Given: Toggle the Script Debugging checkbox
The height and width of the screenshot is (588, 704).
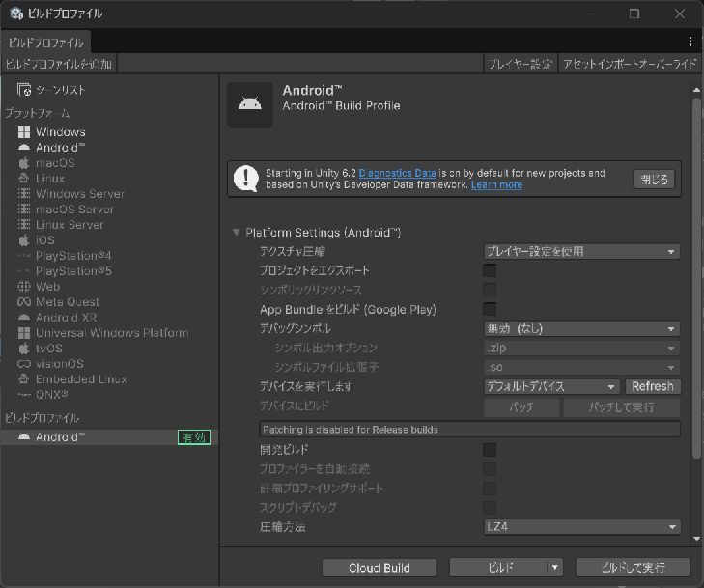Looking at the screenshot, I should [490, 508].
